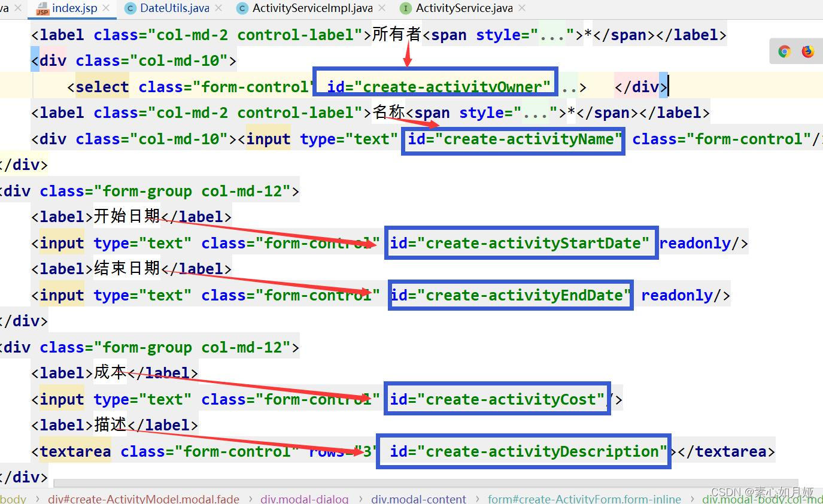
Task: Place cursor in id="create-activityStartDate" attribute
Action: click(520, 244)
